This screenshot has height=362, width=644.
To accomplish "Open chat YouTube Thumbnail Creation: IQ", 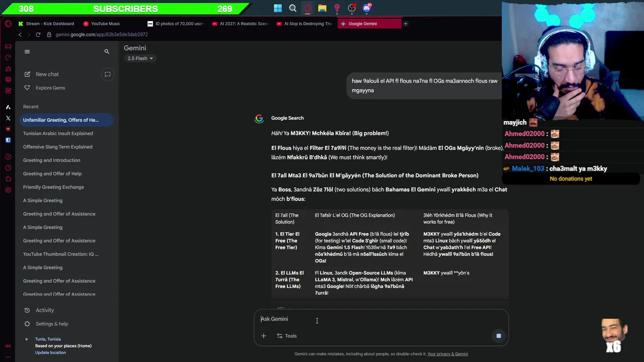I will pyautogui.click(x=66, y=254).
